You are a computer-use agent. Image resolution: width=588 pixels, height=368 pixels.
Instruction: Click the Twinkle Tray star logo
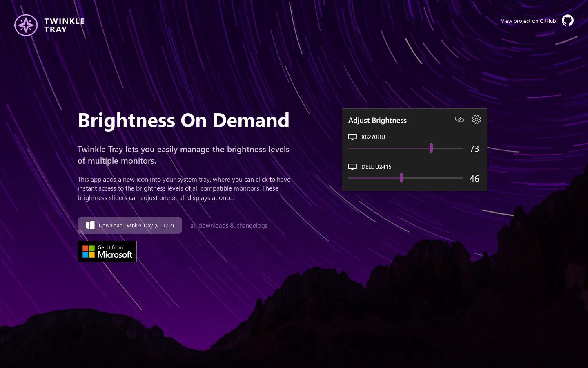(x=26, y=25)
